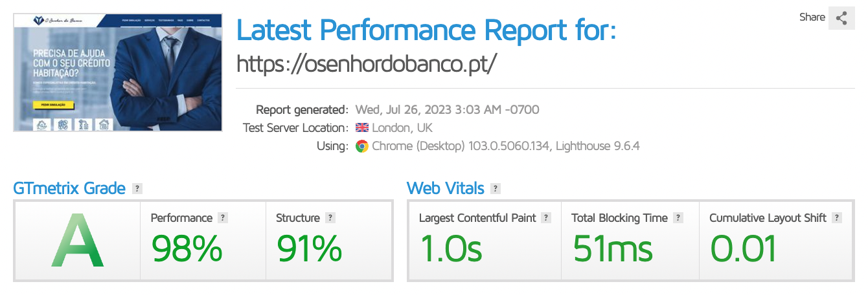This screenshot has height=295, width=868.
Task: Click help icon for Total Blocking Time
Action: click(678, 218)
